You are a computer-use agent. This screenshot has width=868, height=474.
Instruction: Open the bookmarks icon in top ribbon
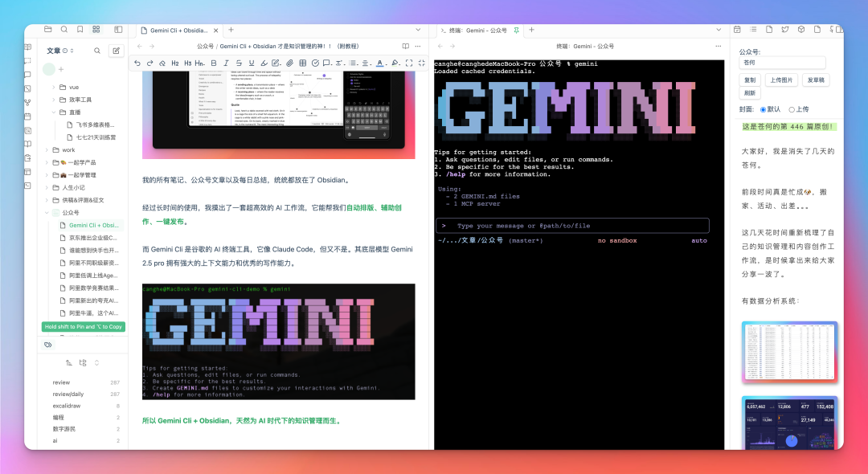[80, 29]
